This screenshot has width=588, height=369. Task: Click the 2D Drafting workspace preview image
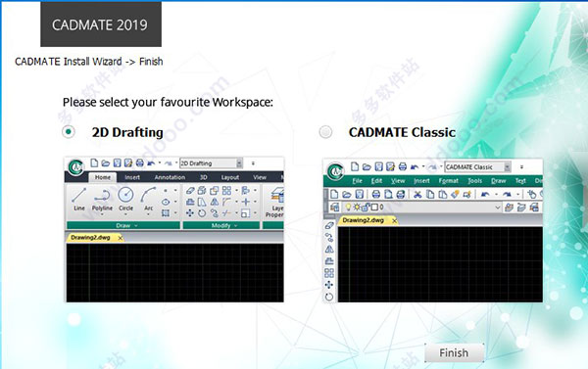pos(174,229)
